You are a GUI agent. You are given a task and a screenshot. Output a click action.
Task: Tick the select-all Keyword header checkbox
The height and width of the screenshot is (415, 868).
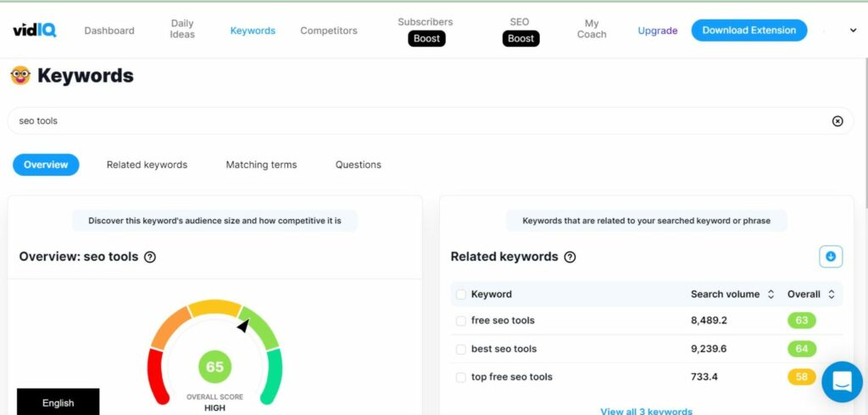460,294
